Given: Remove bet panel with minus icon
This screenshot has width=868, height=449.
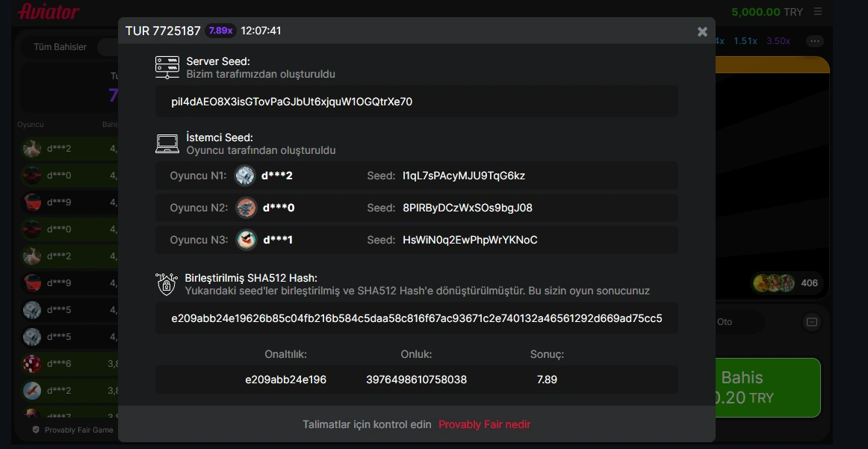Looking at the screenshot, I should point(811,322).
